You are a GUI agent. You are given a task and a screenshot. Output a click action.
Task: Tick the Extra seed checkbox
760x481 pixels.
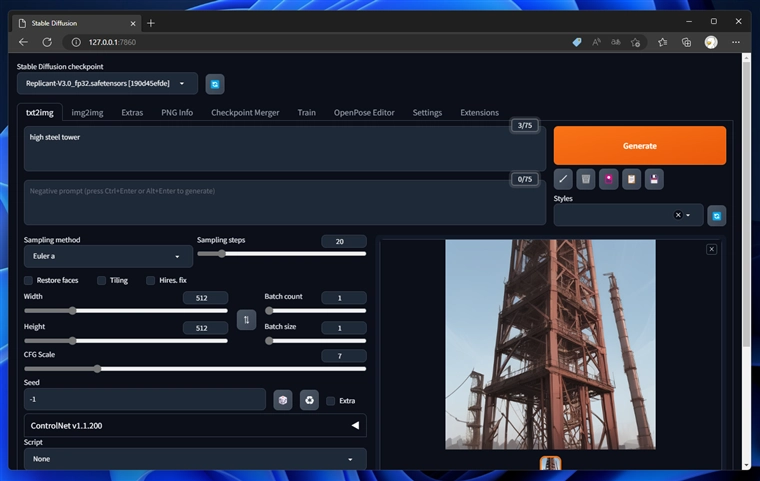pyautogui.click(x=331, y=401)
